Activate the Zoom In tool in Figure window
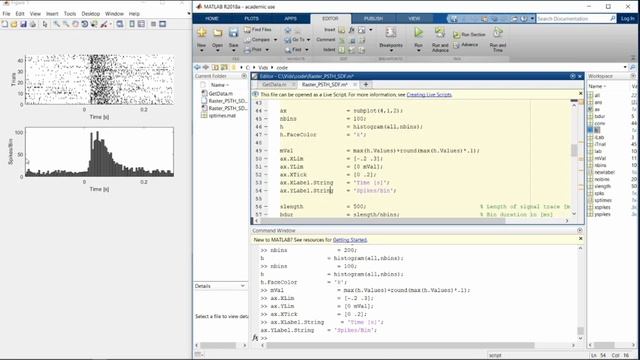 pos(56,24)
